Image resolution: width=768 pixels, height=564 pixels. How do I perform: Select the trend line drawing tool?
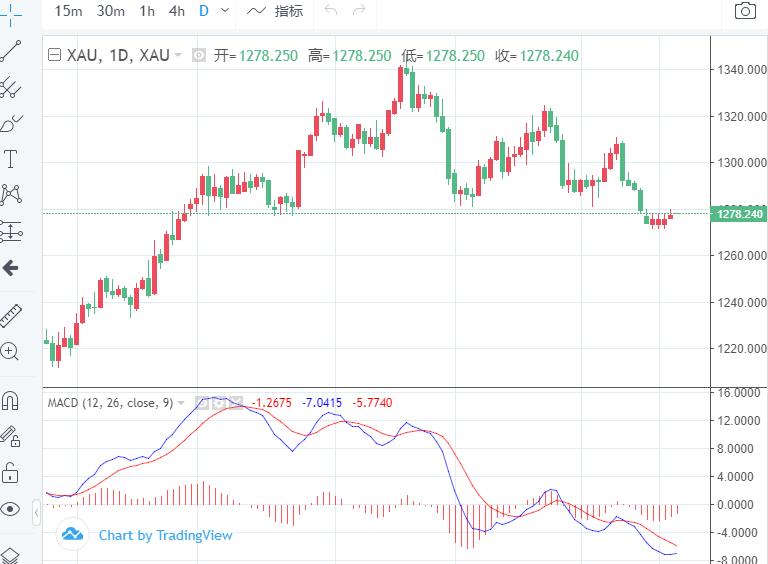click(10, 51)
